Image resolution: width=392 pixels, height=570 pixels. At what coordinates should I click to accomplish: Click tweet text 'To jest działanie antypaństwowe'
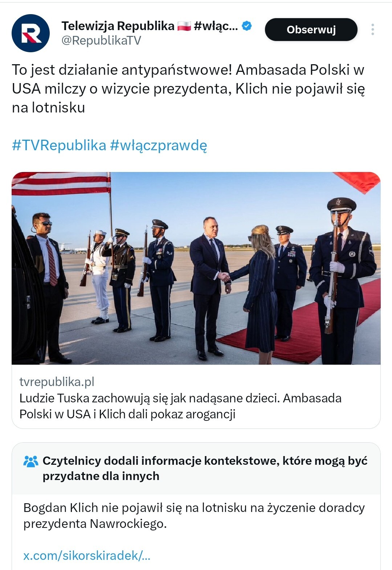point(122,70)
